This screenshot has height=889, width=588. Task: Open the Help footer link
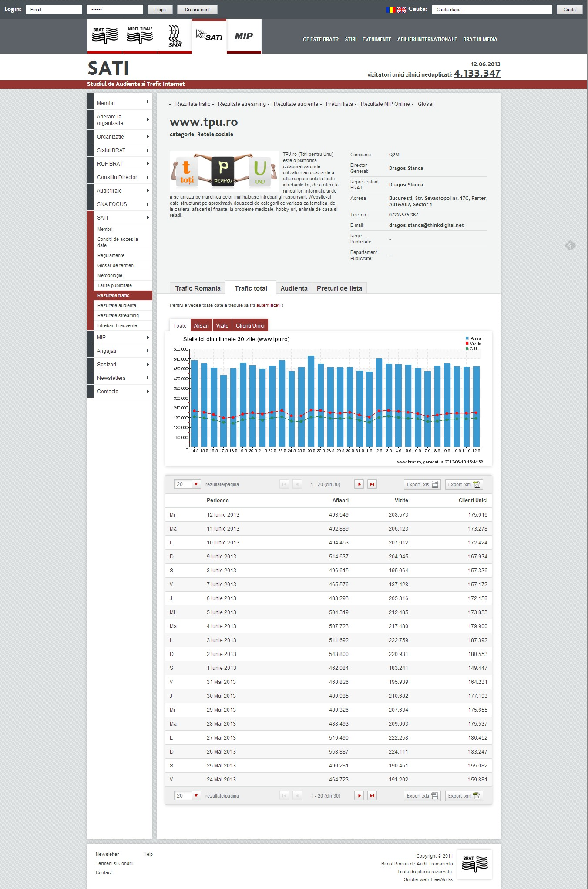click(148, 854)
